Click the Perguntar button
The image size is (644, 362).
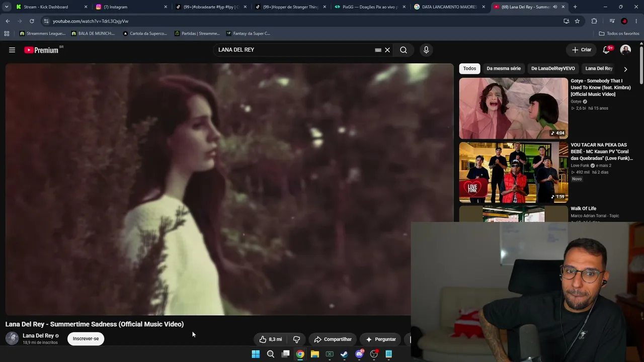[380, 339]
